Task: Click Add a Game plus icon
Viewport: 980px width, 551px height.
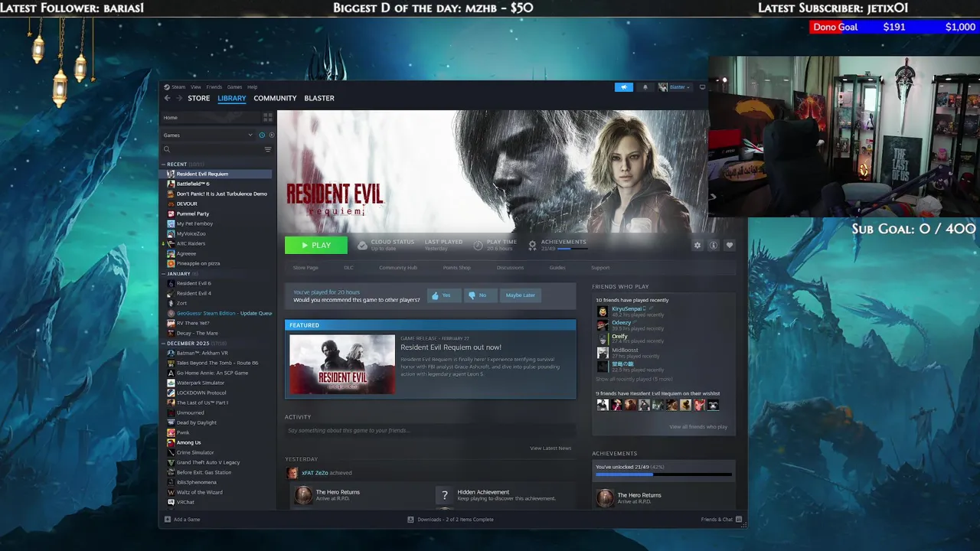Action: (x=168, y=520)
